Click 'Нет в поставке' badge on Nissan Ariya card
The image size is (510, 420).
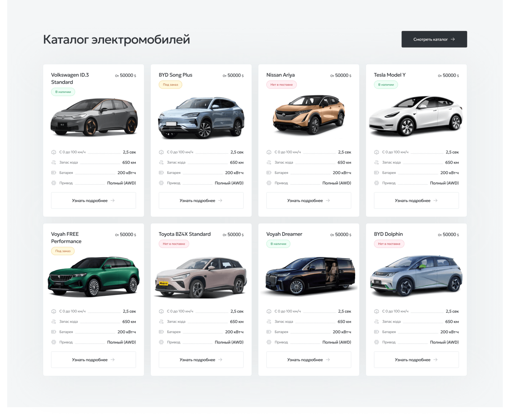[282, 84]
